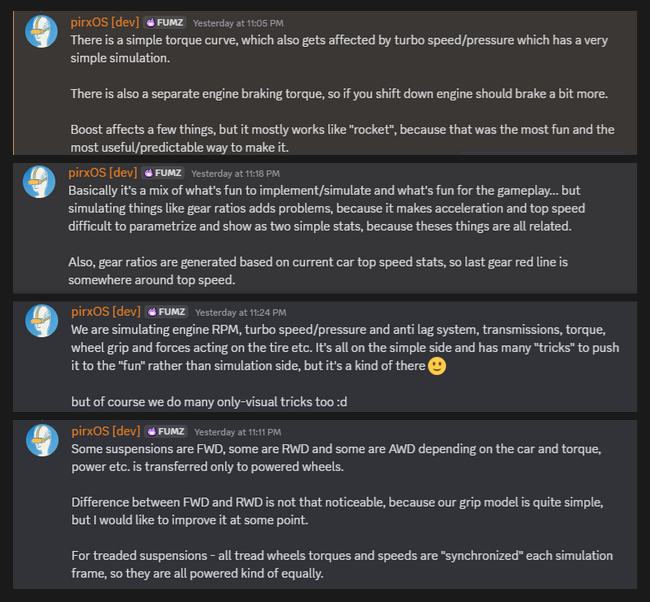The image size is (650, 602).
Task: Click the "Yesterday at 11:05 PM" timestamp
Action: pos(238,22)
